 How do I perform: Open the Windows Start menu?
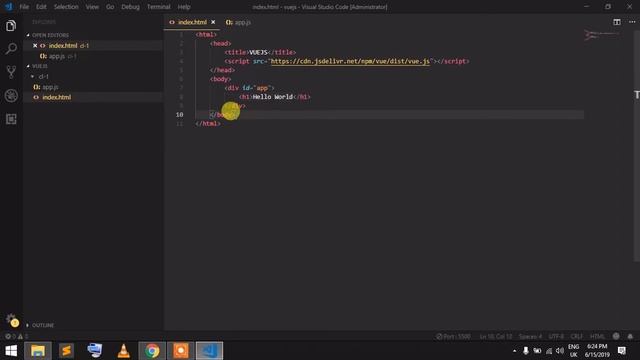click(x=11, y=351)
